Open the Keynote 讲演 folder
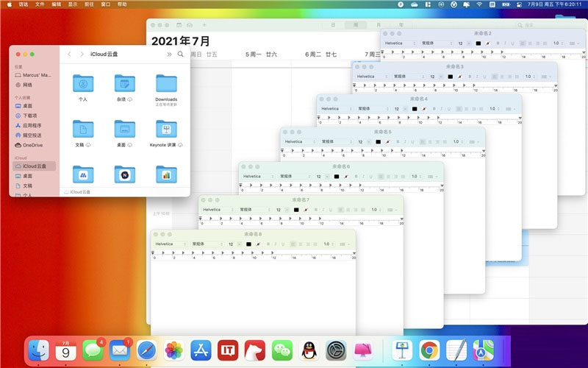 coord(166,130)
